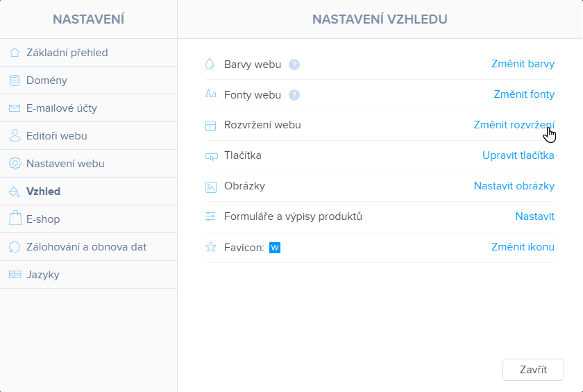Click the Změnit rozvržení link

pos(514,125)
